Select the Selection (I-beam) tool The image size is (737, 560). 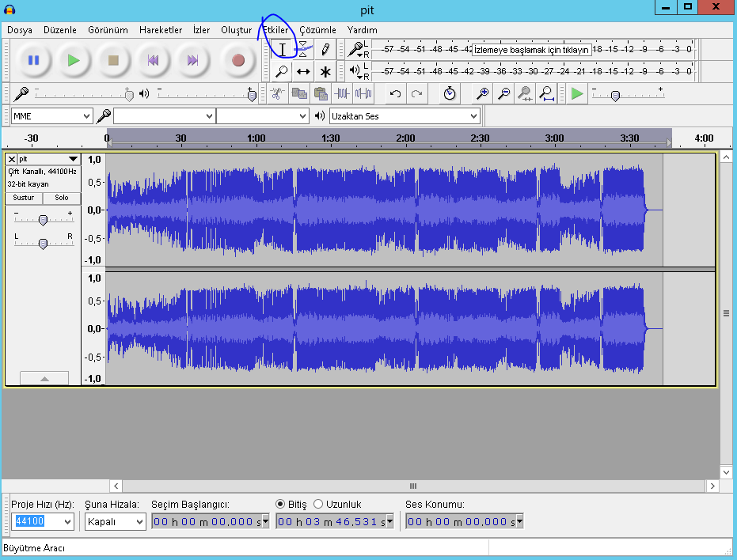282,49
